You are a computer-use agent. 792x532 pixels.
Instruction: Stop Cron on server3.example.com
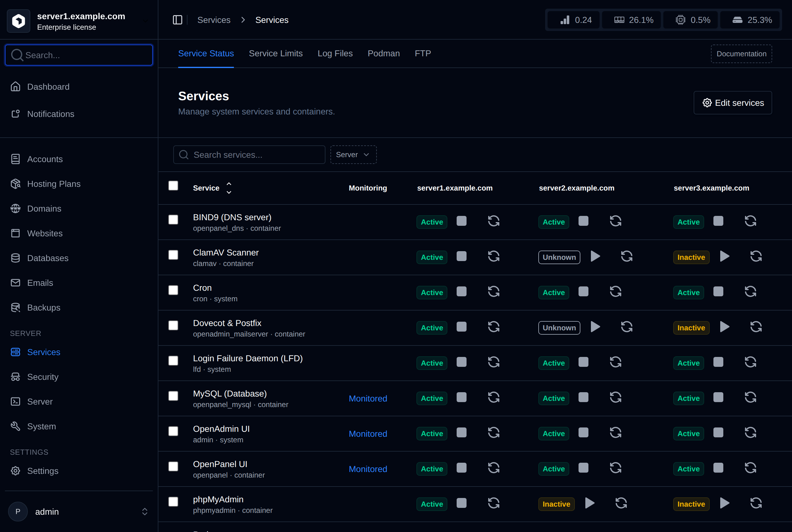(718, 291)
